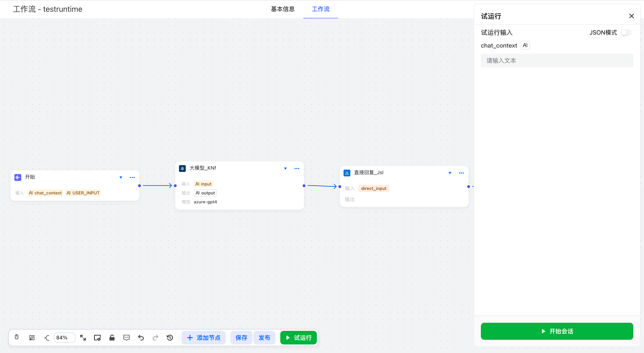The image size is (644, 353).
Task: Click the auto-layout grid icon
Action: [32, 337]
